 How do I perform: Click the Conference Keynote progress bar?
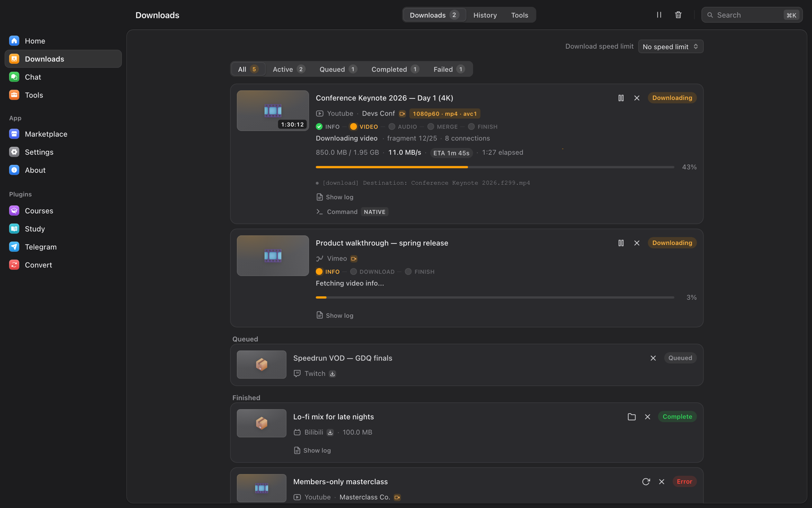click(495, 167)
